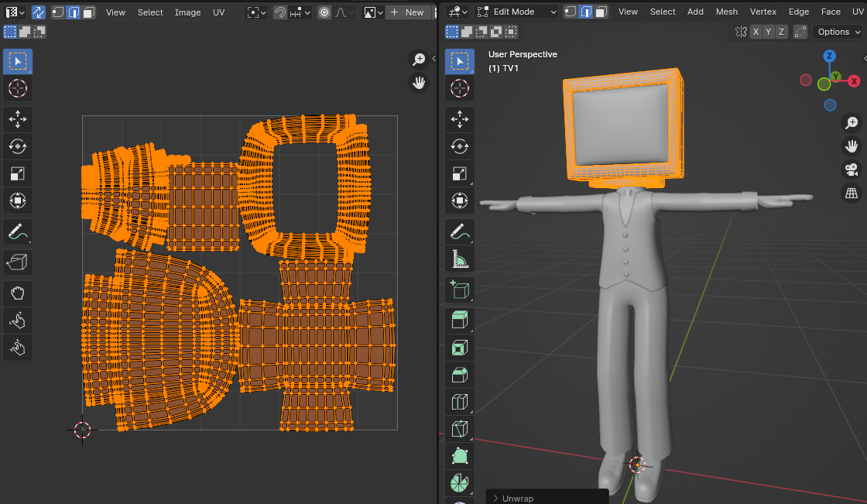Open the UV menu in UV editor
Viewport: 867px width, 504px height.
pyautogui.click(x=218, y=12)
